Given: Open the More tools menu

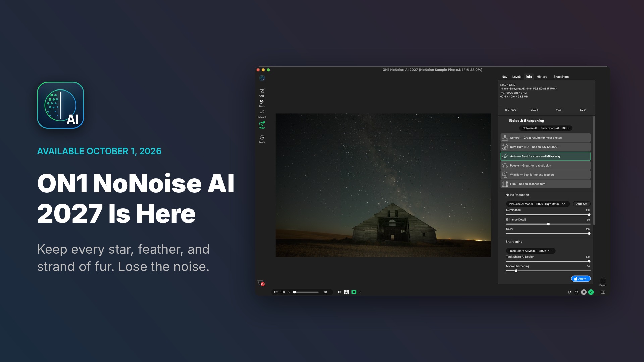Looking at the screenshot, I should pyautogui.click(x=262, y=139).
